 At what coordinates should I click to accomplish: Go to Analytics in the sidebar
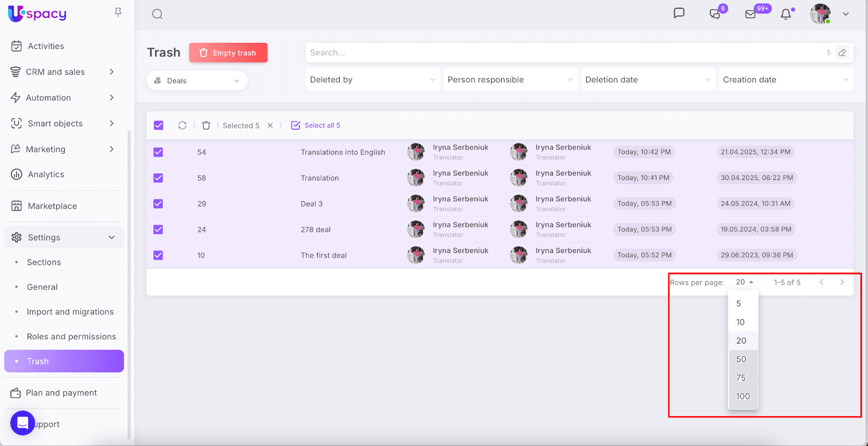pyautogui.click(x=46, y=174)
